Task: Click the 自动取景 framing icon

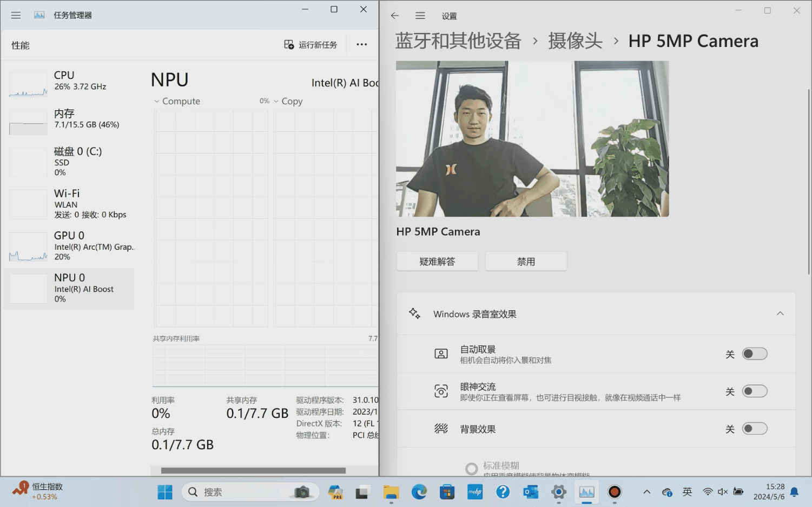Action: [x=441, y=354]
